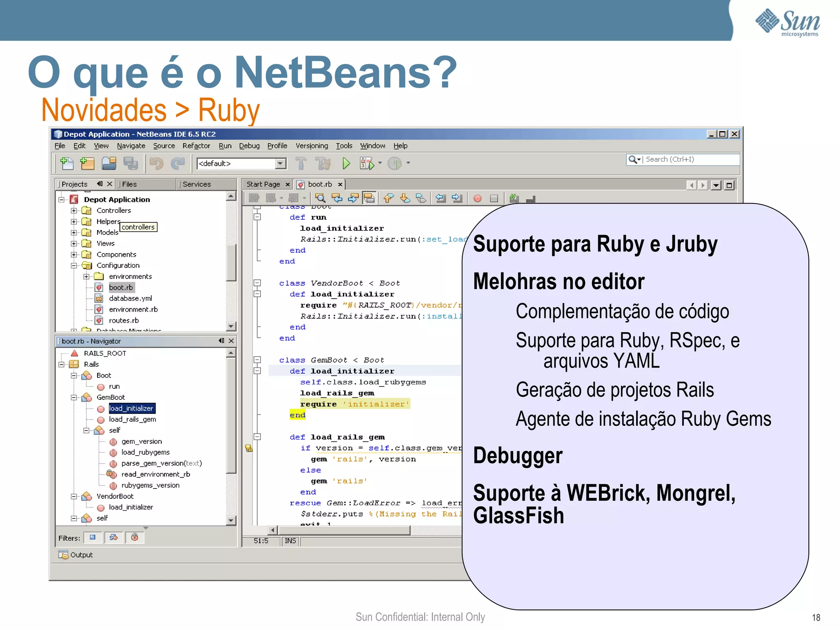840x630 pixels.
Task: Open the Versioning menu
Action: [312, 146]
